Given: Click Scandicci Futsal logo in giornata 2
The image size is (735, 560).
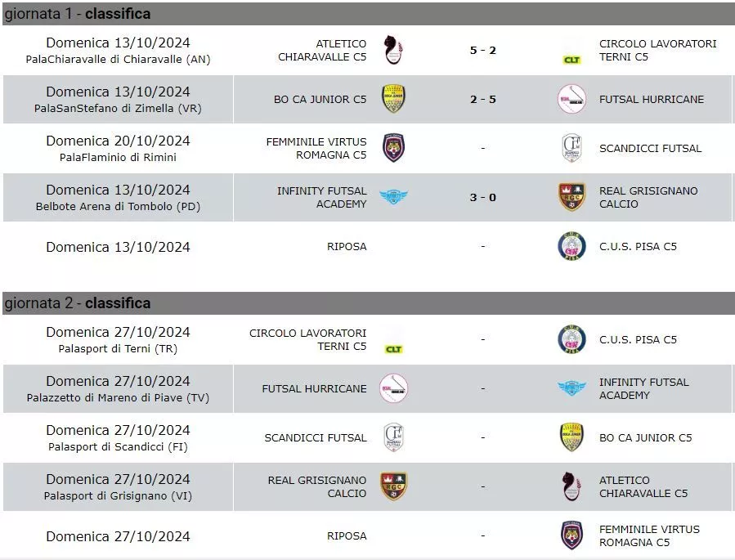Looking at the screenshot, I should point(393,437).
